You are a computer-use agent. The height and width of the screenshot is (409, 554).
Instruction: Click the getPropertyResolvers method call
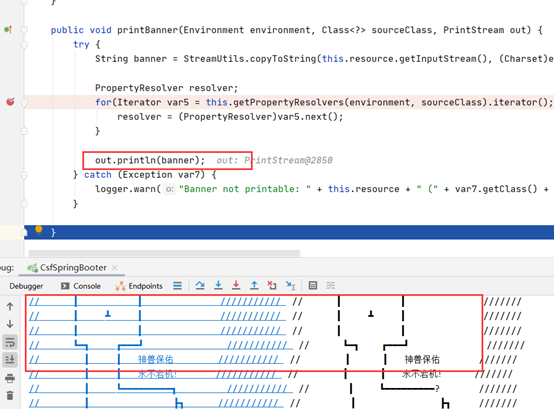288,102
